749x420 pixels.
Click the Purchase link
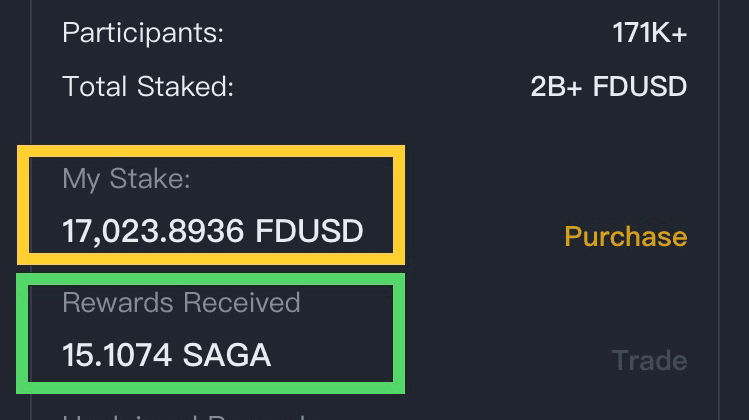tap(625, 237)
